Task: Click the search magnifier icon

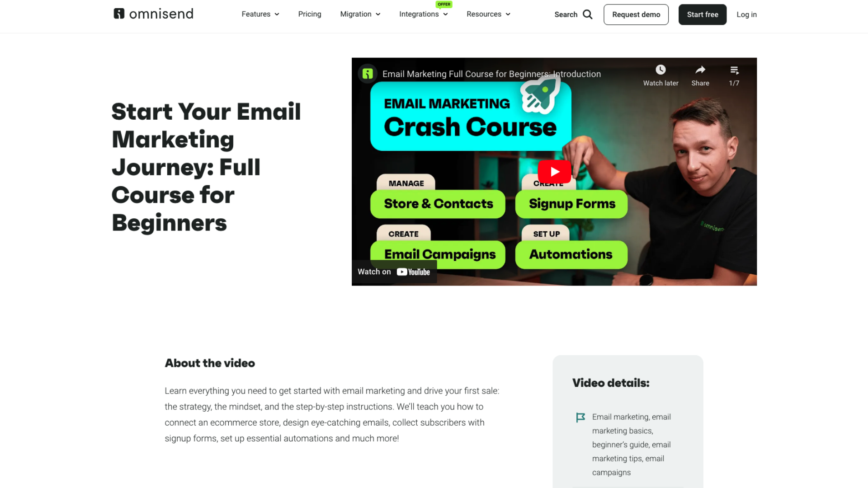Action: click(588, 14)
